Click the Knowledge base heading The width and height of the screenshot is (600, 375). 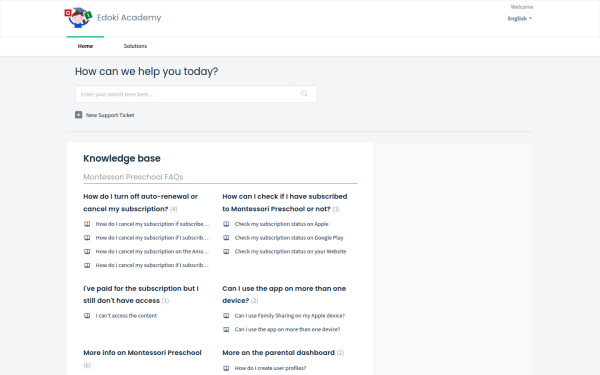click(122, 158)
